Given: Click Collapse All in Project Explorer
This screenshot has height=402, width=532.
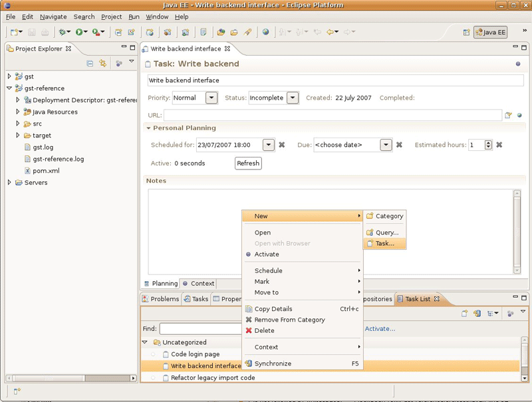Looking at the screenshot, I should 90,63.
